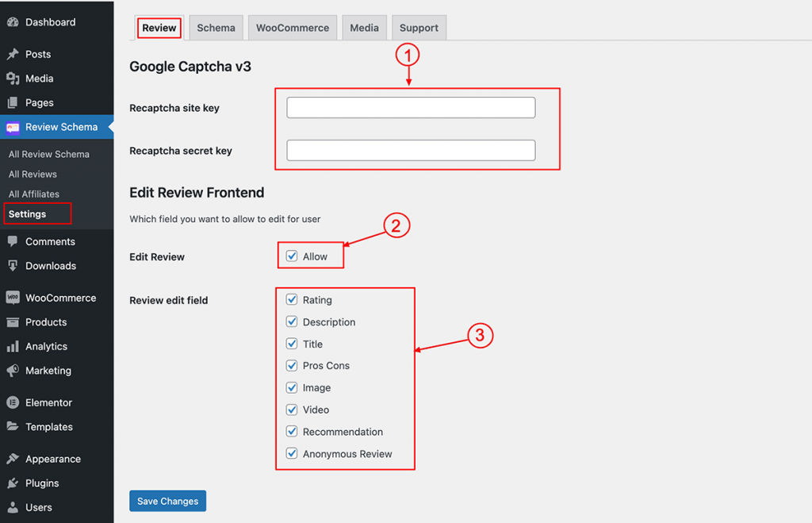Click the Pages icon in sidebar
The height and width of the screenshot is (523, 812).
tap(13, 102)
